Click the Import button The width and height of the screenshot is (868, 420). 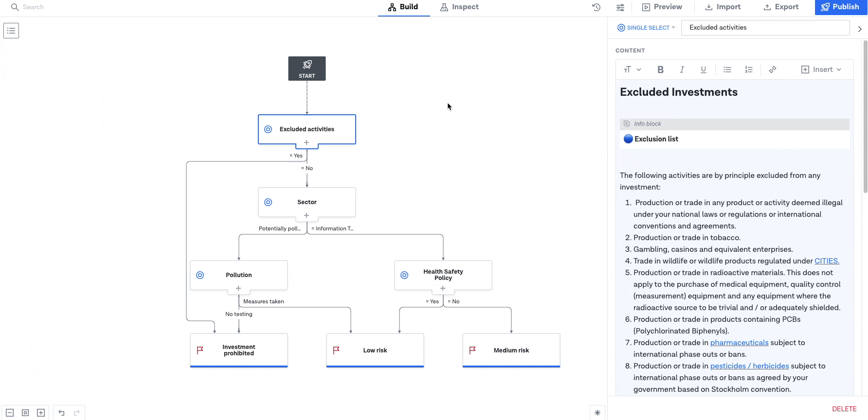coord(723,7)
